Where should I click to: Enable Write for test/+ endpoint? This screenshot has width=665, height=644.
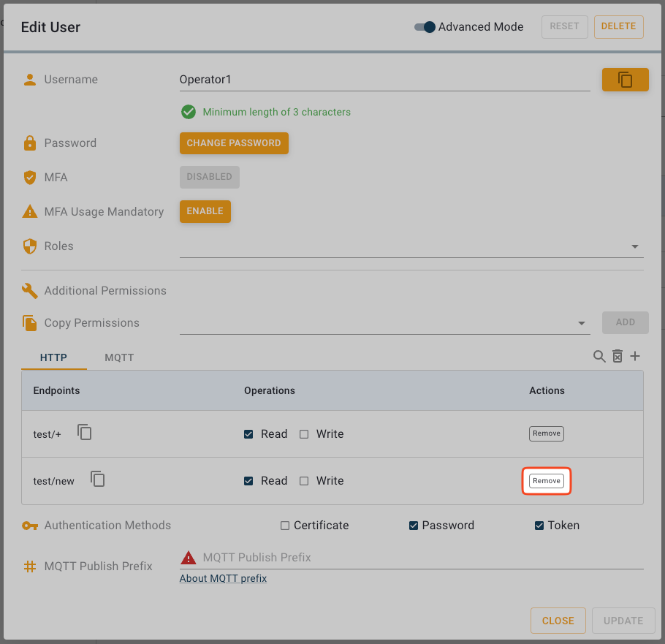coord(304,434)
